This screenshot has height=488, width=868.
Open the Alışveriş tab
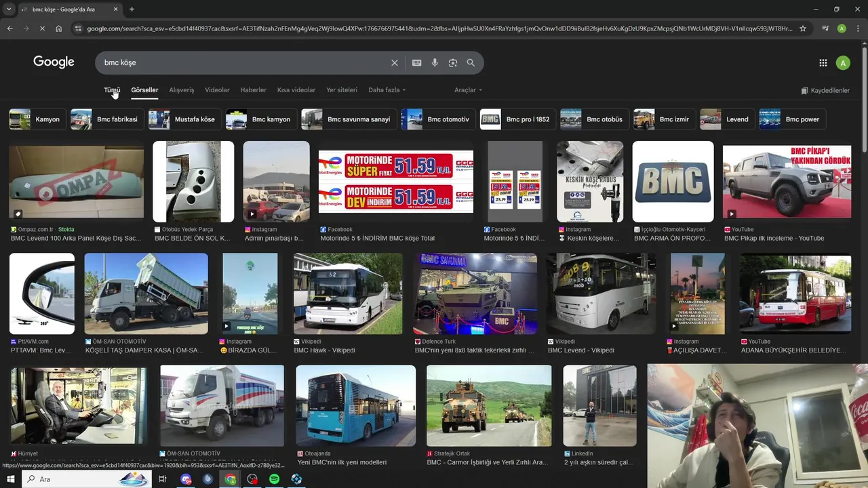point(182,89)
